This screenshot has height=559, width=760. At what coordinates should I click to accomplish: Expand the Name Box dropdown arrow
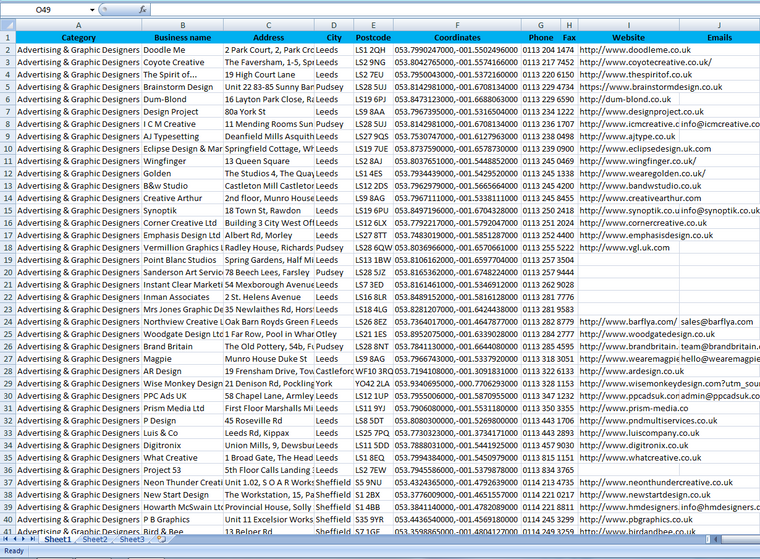point(92,10)
